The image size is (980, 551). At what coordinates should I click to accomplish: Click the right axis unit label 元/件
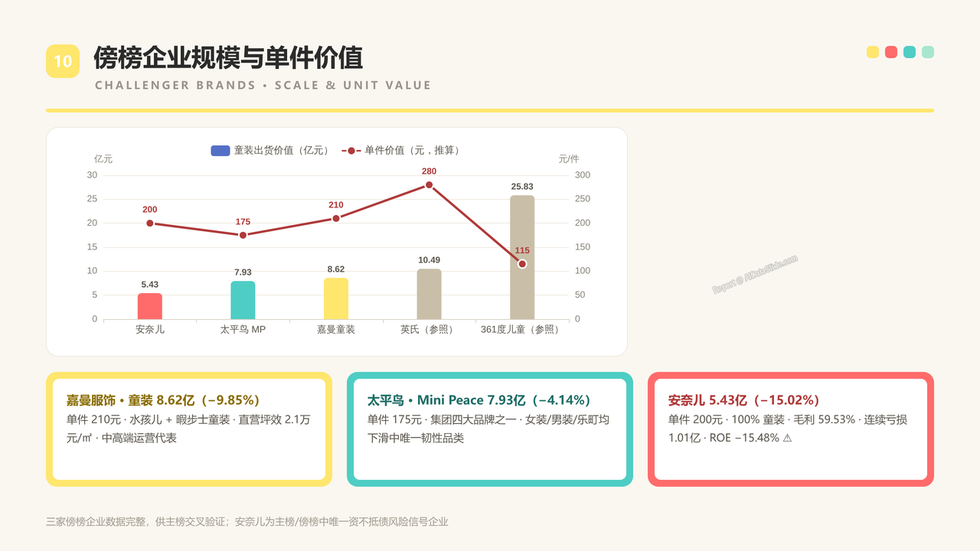click(x=569, y=159)
